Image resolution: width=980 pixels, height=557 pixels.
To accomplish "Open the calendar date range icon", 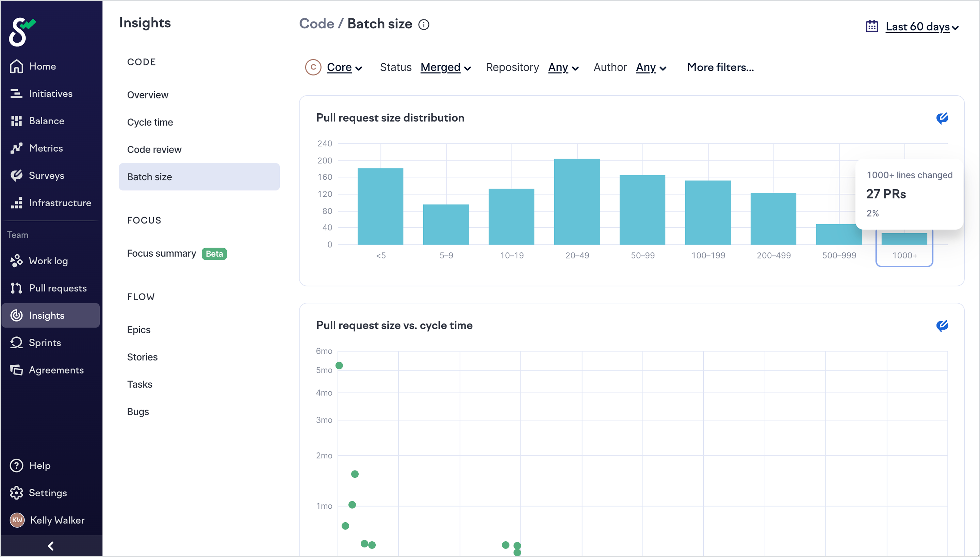I will point(871,27).
